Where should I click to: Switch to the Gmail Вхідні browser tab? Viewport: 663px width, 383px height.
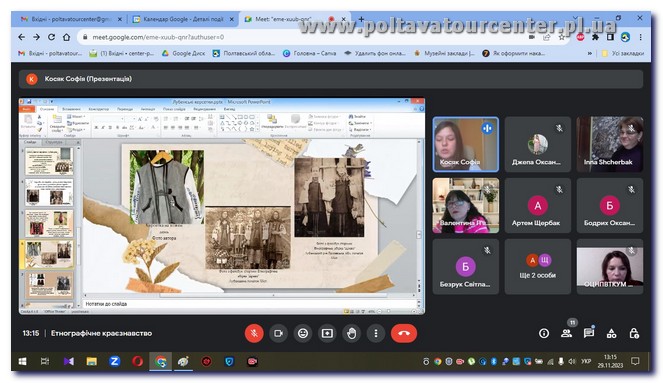coord(71,19)
